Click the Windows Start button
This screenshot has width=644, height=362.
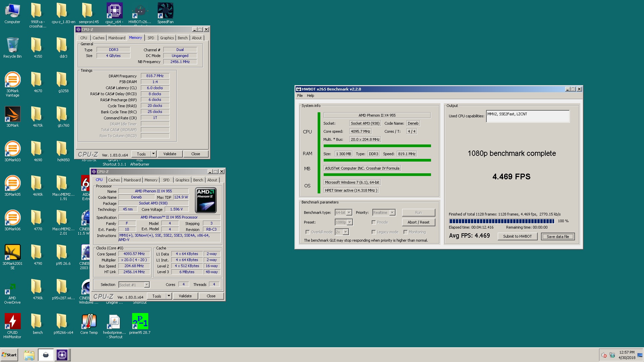point(9,355)
